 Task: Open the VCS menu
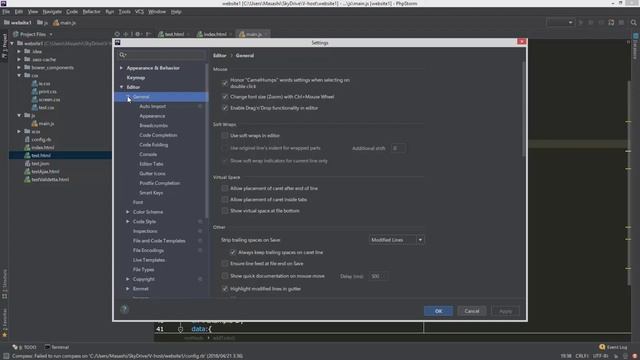pos(139,11)
